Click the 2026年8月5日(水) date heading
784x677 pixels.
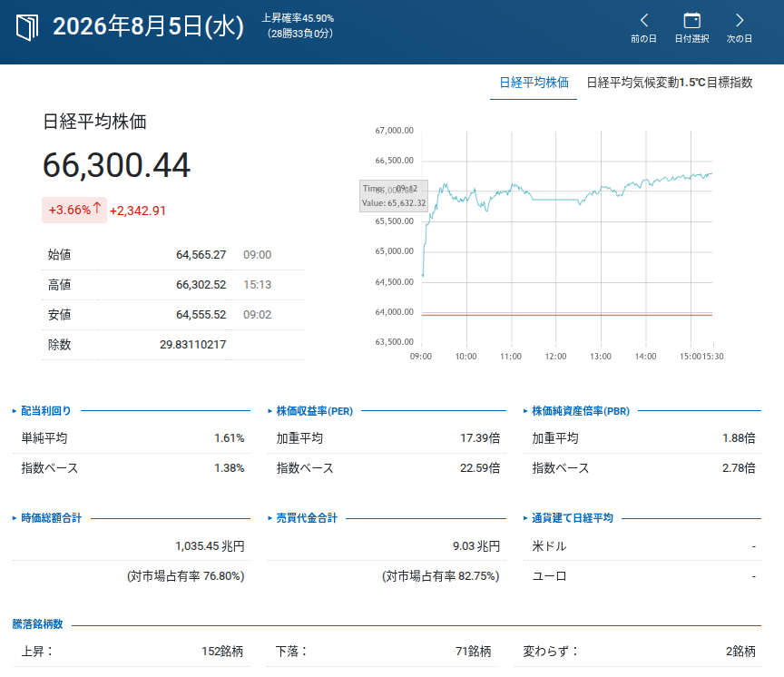coord(148,26)
